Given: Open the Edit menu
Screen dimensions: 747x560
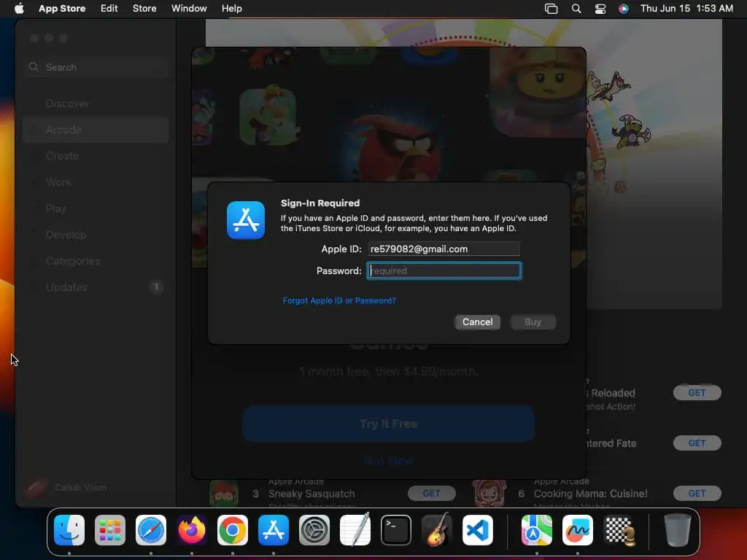Looking at the screenshot, I should click(x=109, y=9).
